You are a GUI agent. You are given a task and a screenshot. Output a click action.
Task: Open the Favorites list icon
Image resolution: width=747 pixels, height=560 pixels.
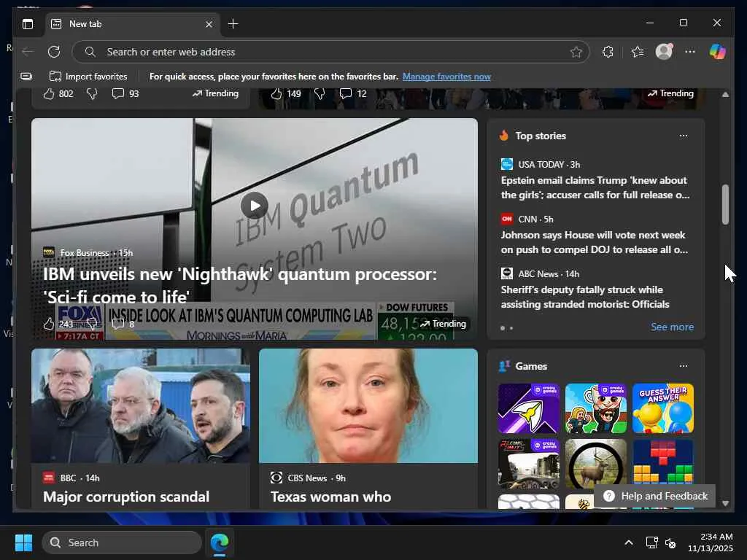click(638, 52)
